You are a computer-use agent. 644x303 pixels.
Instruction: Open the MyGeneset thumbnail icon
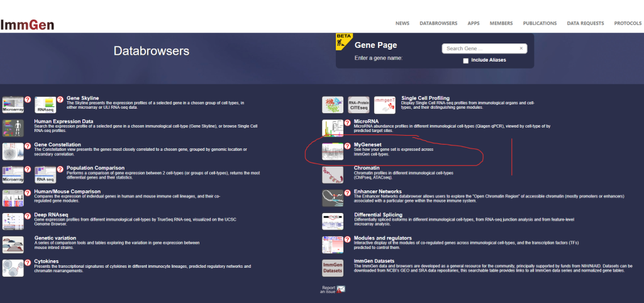point(333,151)
